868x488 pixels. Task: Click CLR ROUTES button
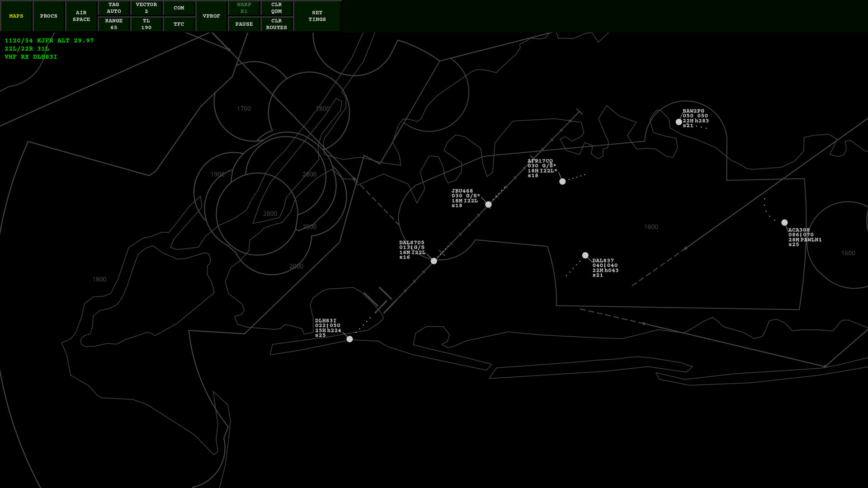click(277, 24)
